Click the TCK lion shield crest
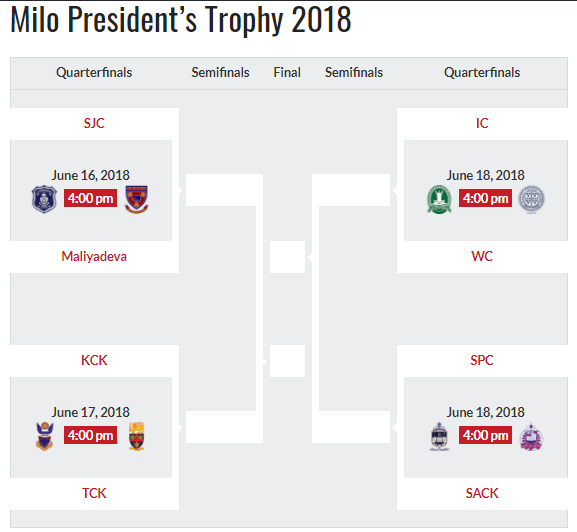This screenshot has width=577, height=532. [137, 436]
